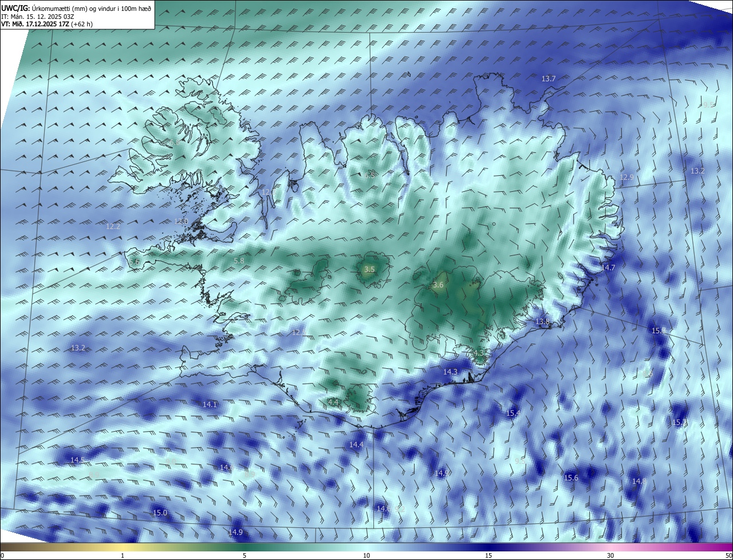Click the 14.3 value near the south coast
Screen dimensions: 733x560
(451, 372)
